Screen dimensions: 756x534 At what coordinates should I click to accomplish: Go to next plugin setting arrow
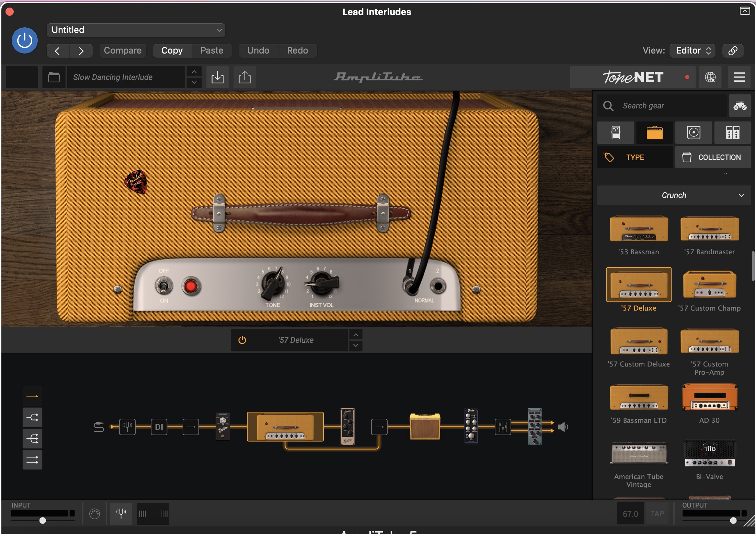point(81,51)
